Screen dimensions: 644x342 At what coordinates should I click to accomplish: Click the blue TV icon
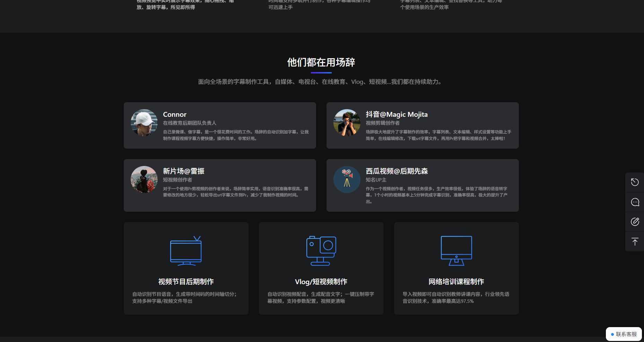(x=186, y=251)
